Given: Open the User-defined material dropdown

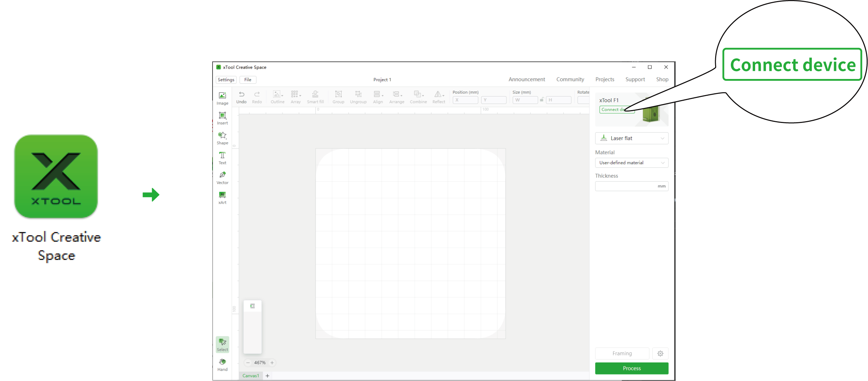Looking at the screenshot, I should click(x=632, y=163).
